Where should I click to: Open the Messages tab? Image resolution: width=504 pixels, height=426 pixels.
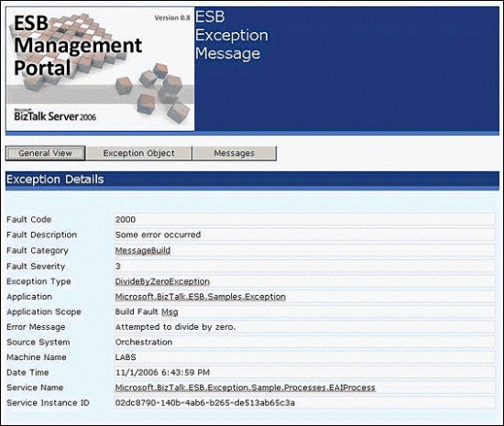pos(235,153)
